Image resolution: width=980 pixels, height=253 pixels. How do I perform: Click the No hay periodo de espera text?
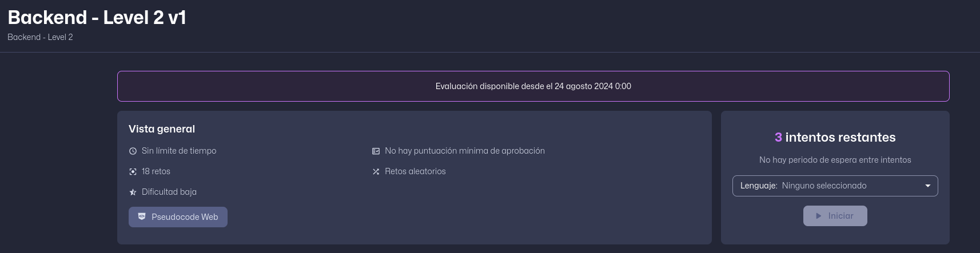[835, 160]
